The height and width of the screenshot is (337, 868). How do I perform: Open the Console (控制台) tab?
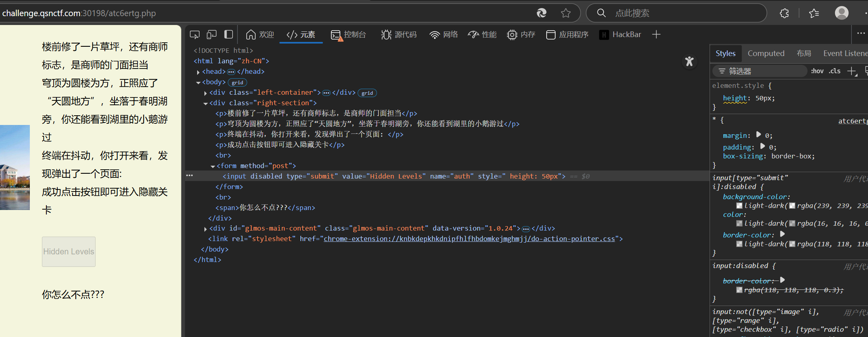click(x=348, y=35)
